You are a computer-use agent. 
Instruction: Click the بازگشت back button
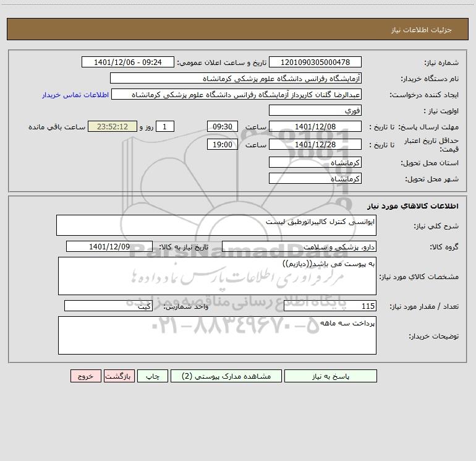coord(119,376)
